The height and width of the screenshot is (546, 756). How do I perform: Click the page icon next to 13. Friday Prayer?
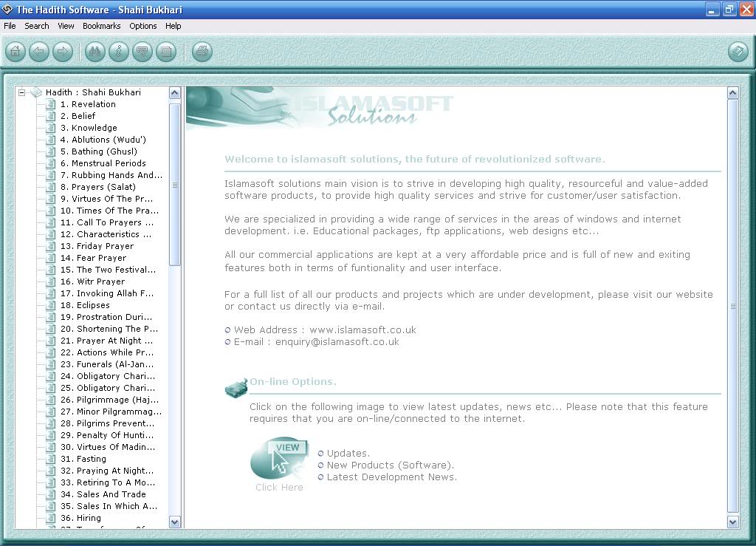click(x=51, y=246)
